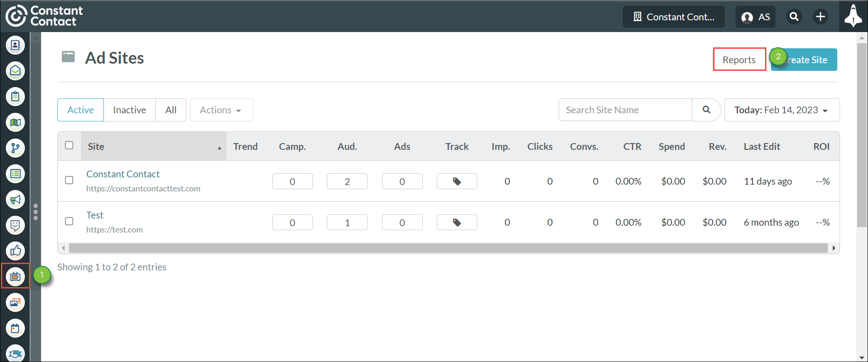Open the contacts address book sidebar icon
Screen dimensions: 868x362
15,45
